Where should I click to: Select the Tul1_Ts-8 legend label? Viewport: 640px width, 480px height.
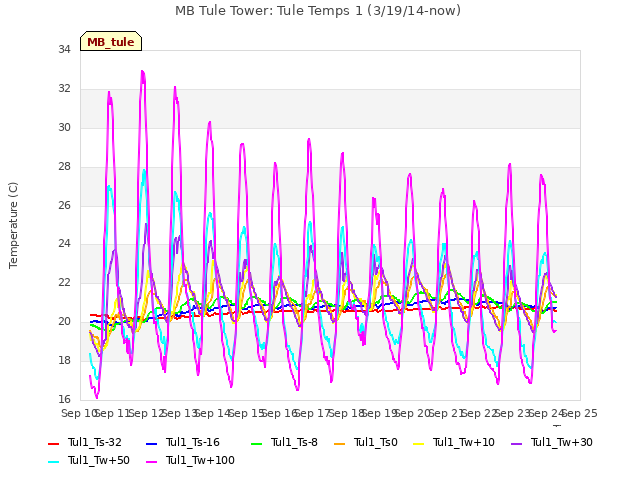point(294,442)
